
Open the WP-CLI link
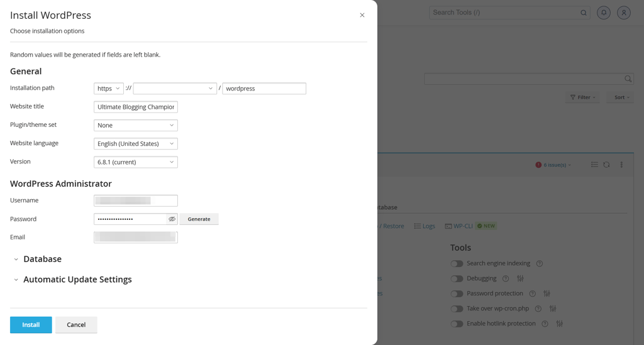point(459,226)
